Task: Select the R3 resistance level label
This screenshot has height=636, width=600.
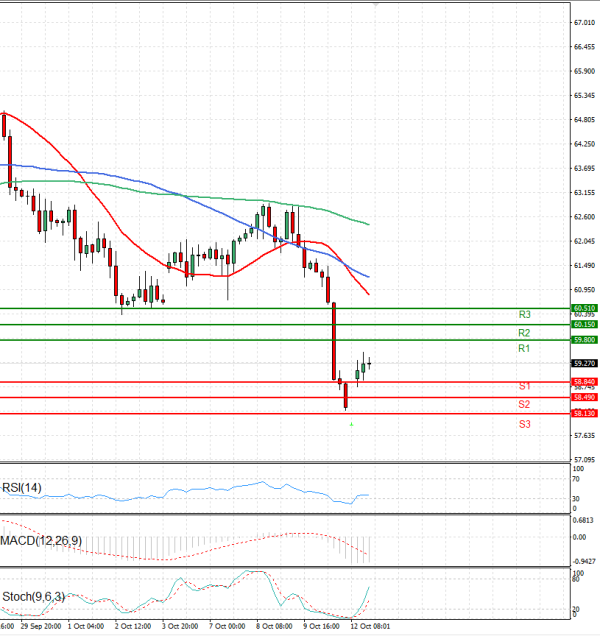Action: pos(524,314)
